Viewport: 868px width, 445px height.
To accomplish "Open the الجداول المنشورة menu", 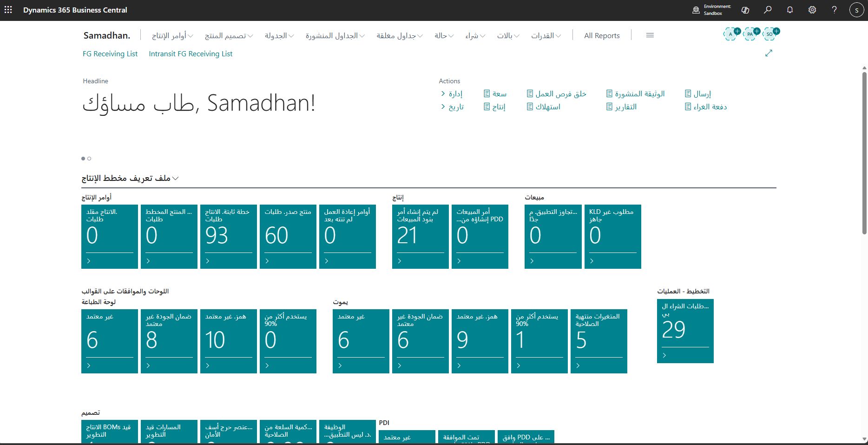I will (335, 35).
